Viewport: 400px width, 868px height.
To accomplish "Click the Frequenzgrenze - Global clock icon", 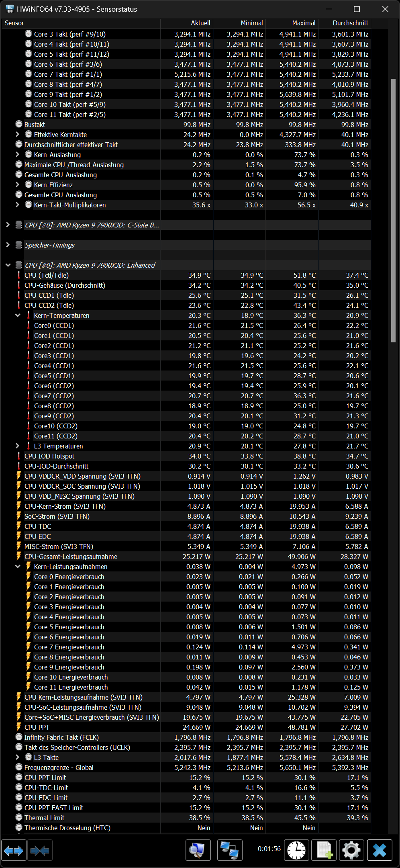I will tap(19, 767).
